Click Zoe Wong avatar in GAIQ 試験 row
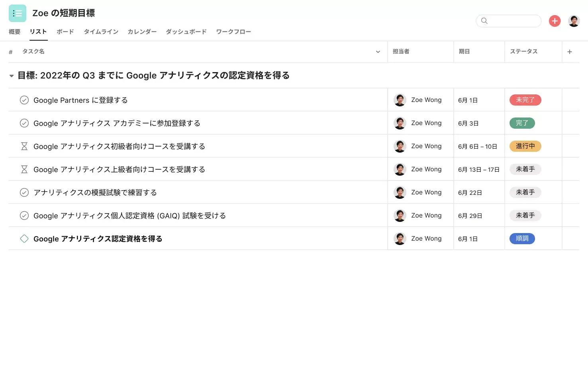Image resolution: width=588 pixels, height=392 pixels. pyautogui.click(x=400, y=216)
